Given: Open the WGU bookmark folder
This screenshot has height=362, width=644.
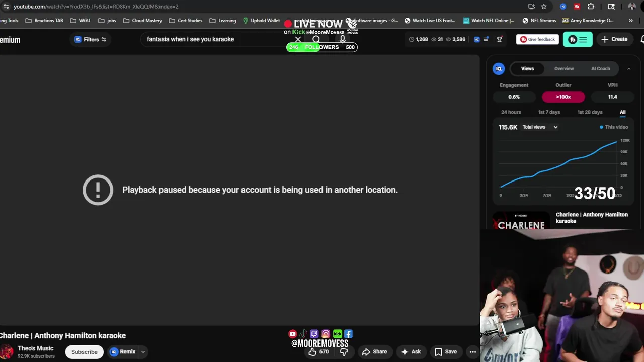Looking at the screenshot, I should pyautogui.click(x=80, y=21).
